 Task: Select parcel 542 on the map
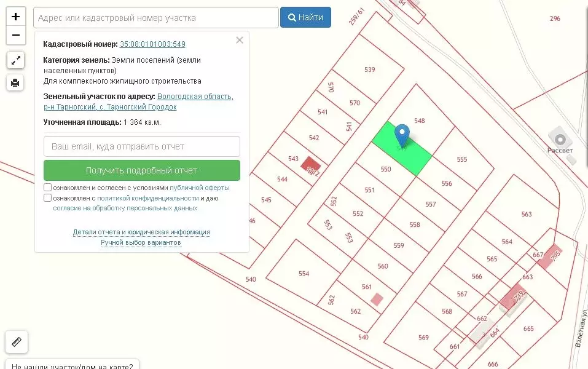pyautogui.click(x=314, y=138)
